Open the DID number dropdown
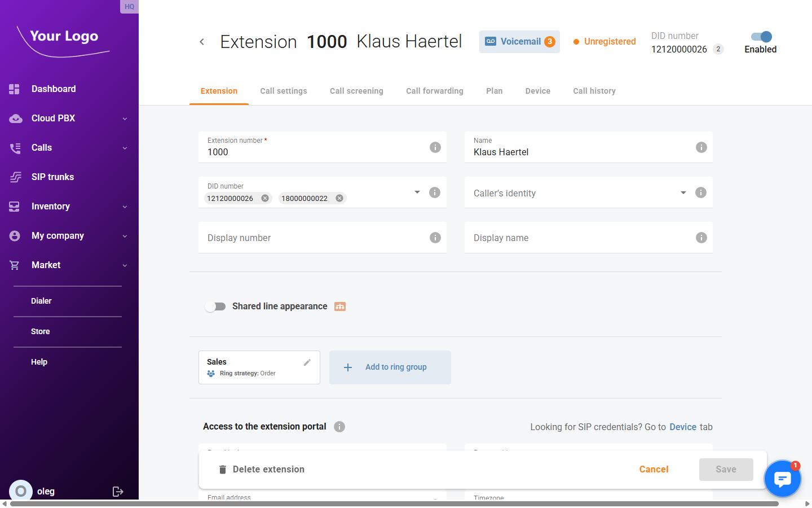 (417, 192)
